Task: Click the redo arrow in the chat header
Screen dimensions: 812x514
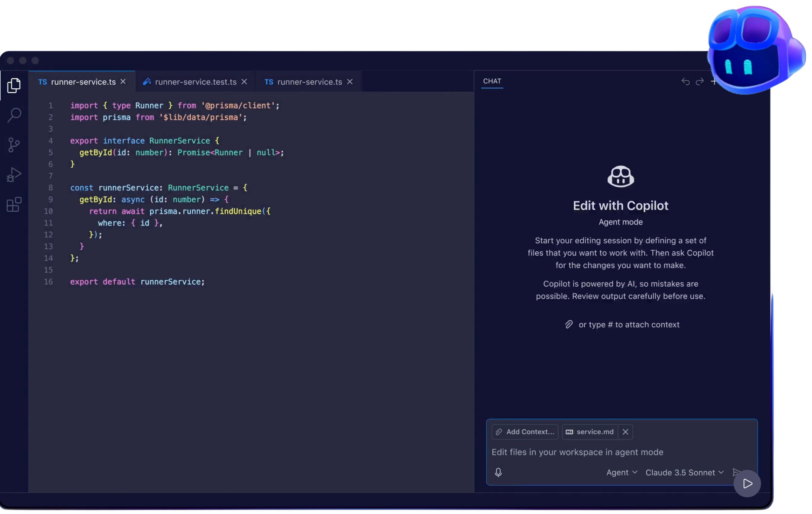Action: coord(700,82)
